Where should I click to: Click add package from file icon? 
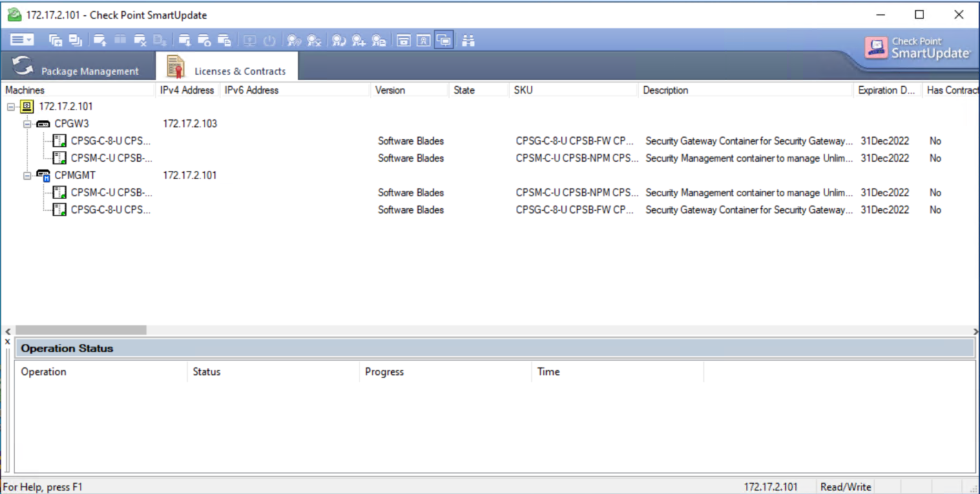pyautogui.click(x=225, y=41)
